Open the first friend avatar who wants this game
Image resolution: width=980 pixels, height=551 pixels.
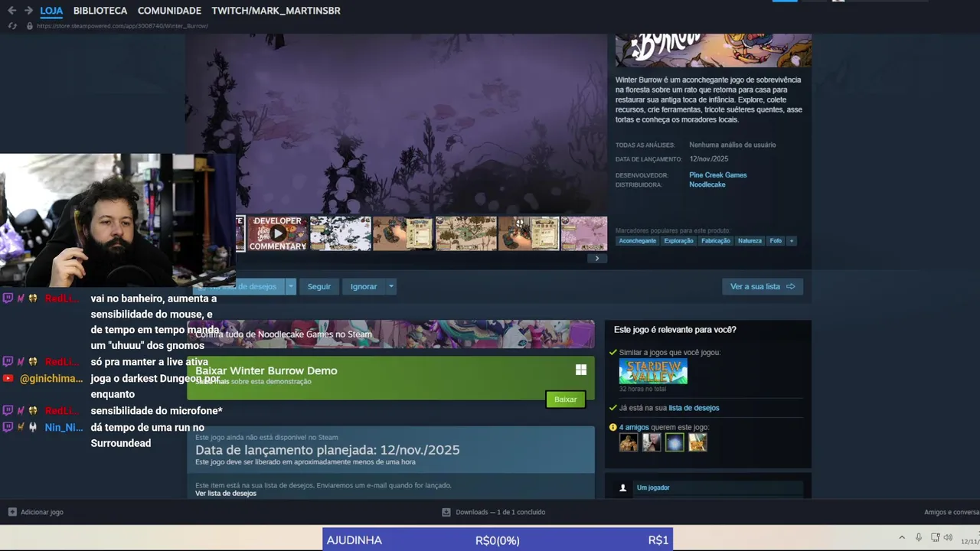(x=629, y=442)
